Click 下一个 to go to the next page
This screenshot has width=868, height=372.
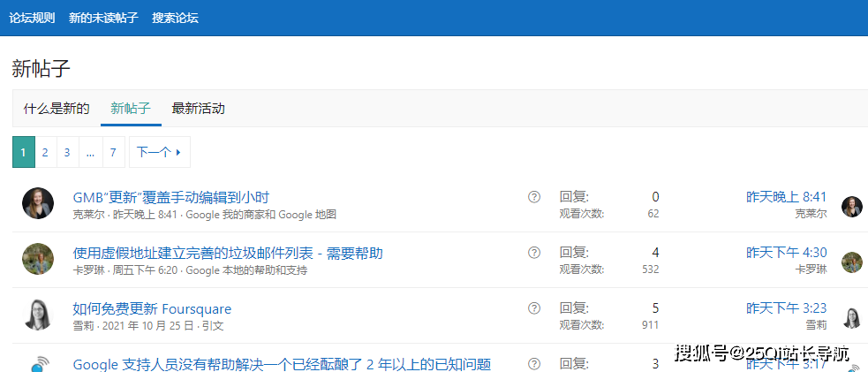pyautogui.click(x=160, y=152)
